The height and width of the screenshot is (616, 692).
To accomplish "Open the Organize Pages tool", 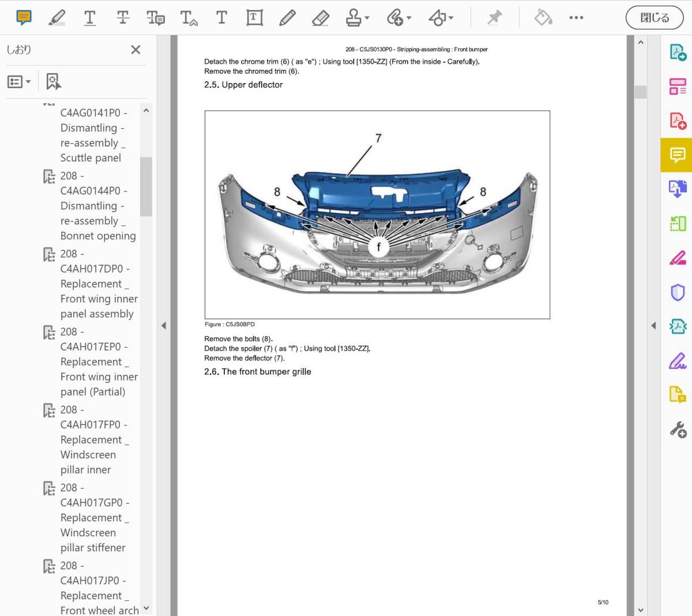I will coord(678,87).
